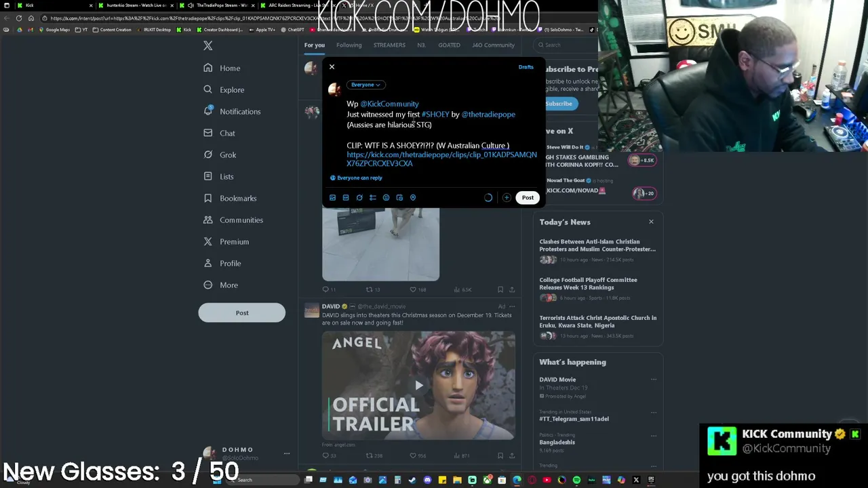Publish with the white Post button
This screenshot has height=488, width=868.
[x=528, y=197]
